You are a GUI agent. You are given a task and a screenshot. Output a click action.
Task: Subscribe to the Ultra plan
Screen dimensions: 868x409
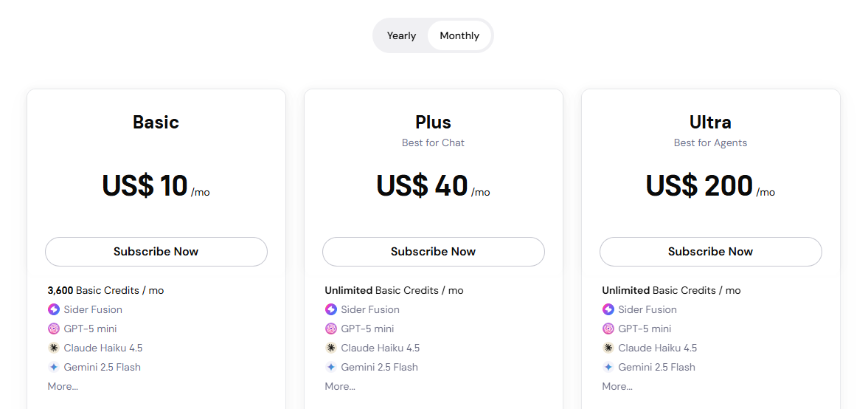click(711, 252)
